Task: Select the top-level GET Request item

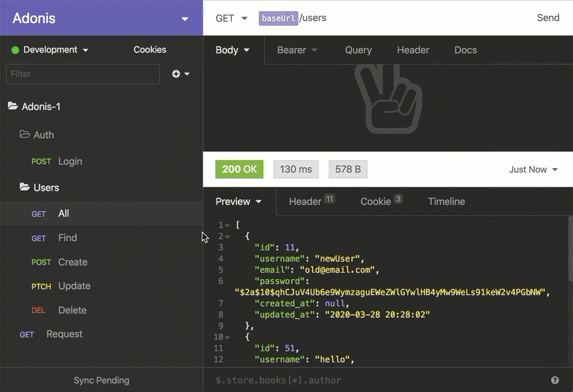Action: (x=51, y=334)
